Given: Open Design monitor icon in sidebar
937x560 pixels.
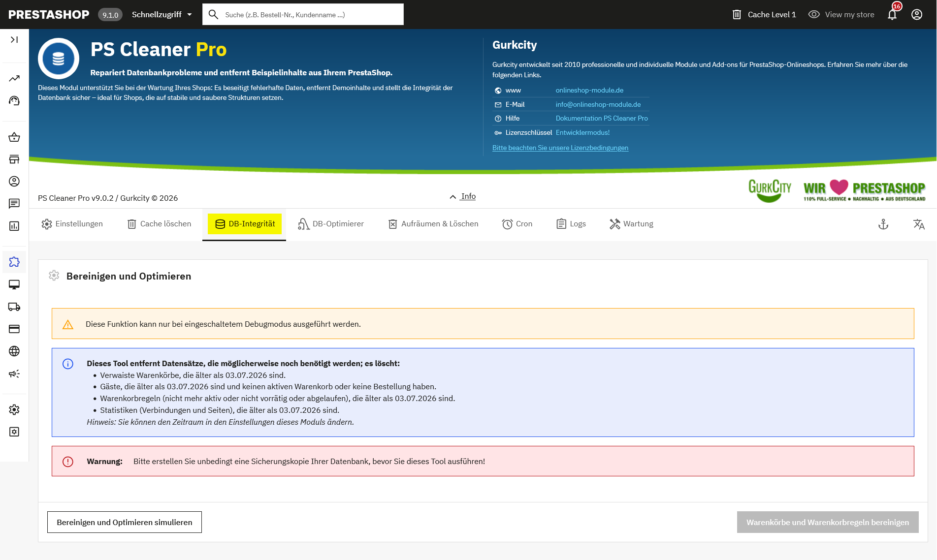Looking at the screenshot, I should coord(14,284).
